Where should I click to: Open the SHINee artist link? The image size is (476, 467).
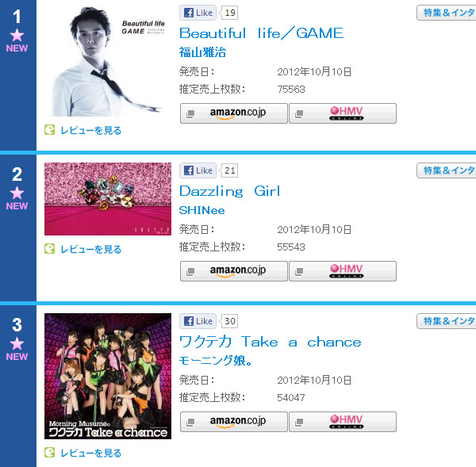[202, 210]
